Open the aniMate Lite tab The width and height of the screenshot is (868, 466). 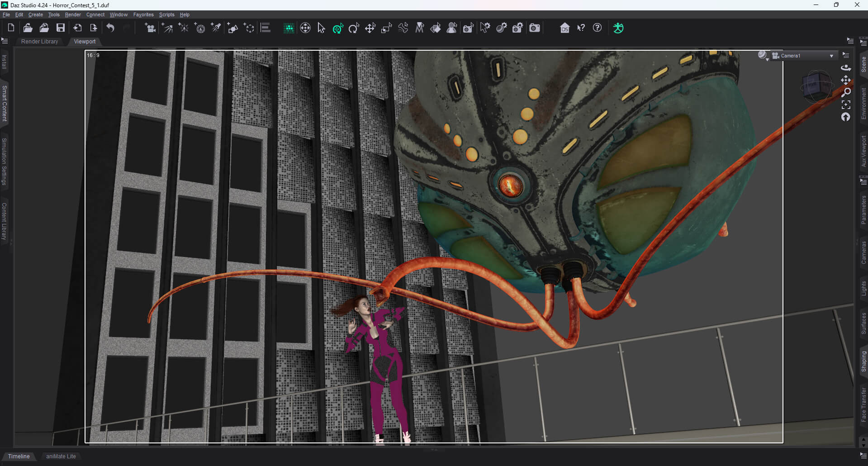pos(61,456)
